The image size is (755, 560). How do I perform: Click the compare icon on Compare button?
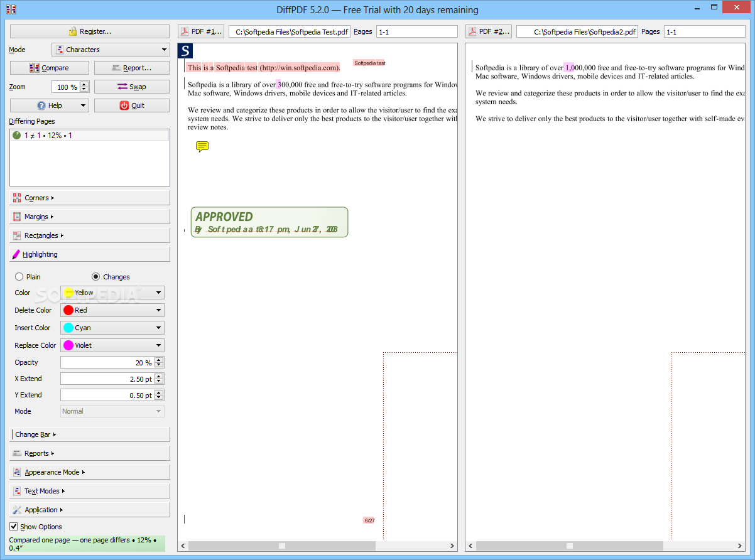[x=34, y=68]
